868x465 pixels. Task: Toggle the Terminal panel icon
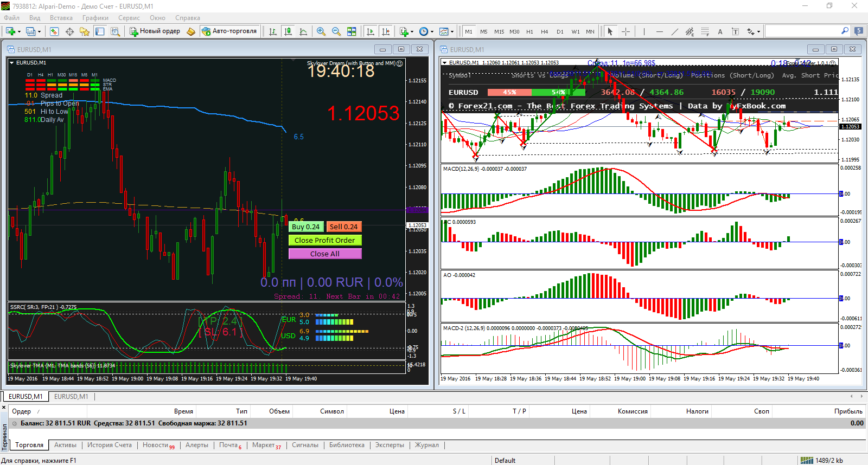[100, 31]
